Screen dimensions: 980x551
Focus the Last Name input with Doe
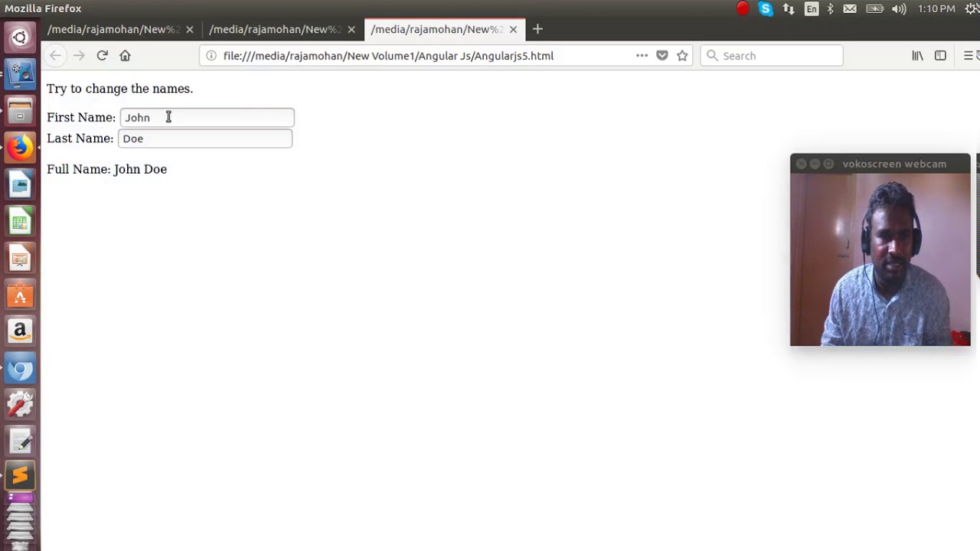point(204,139)
